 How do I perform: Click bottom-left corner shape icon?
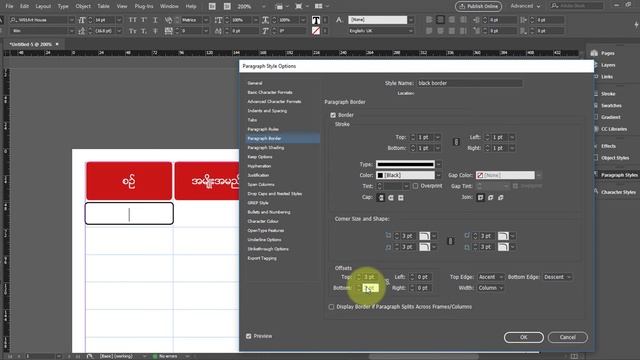click(424, 247)
